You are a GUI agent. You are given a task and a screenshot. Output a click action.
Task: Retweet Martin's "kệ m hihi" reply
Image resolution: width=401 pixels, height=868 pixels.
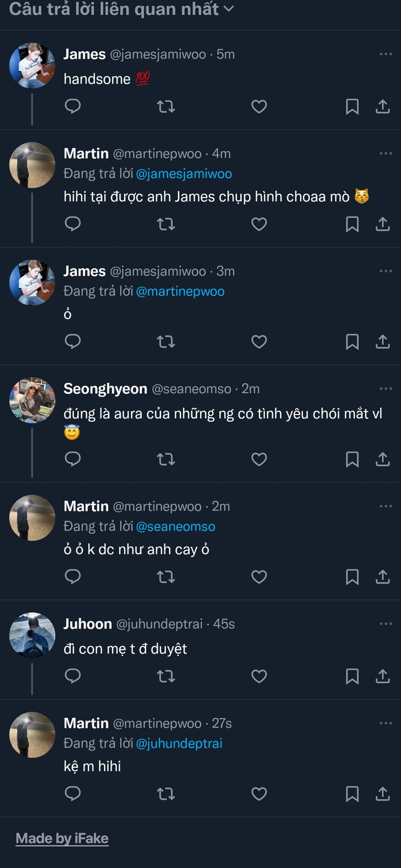point(166,793)
